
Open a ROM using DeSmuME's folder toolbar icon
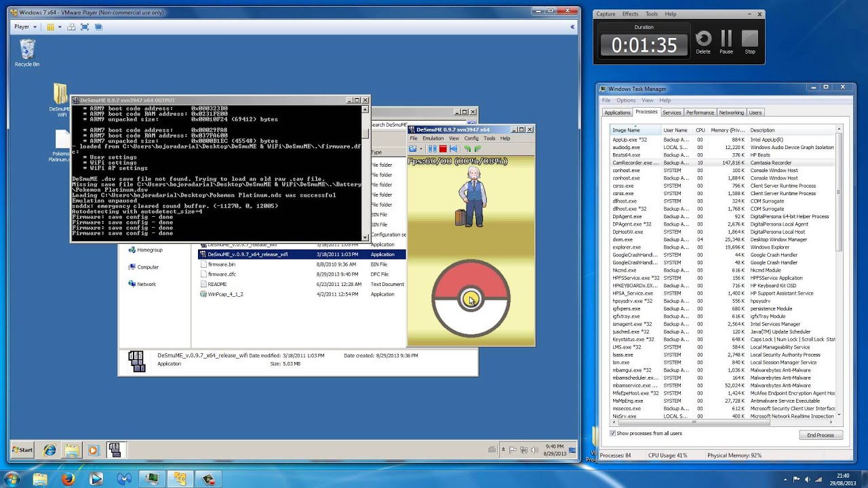click(413, 148)
